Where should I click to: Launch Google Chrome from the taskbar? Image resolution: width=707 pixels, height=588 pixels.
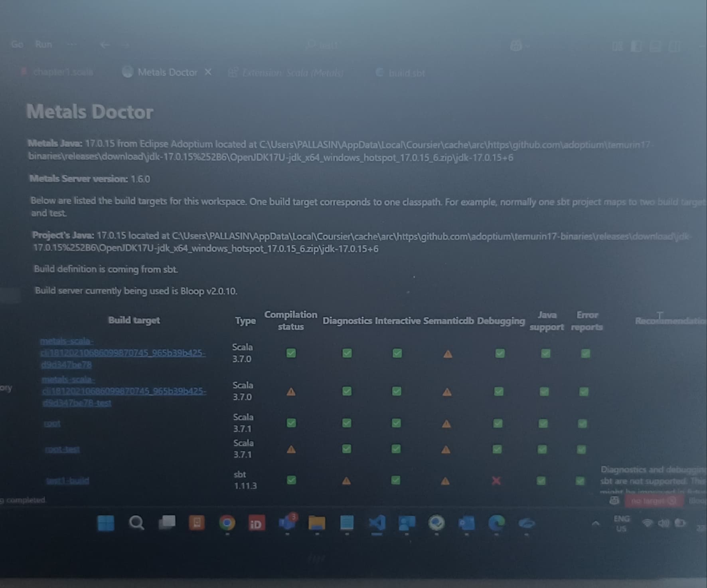227,523
